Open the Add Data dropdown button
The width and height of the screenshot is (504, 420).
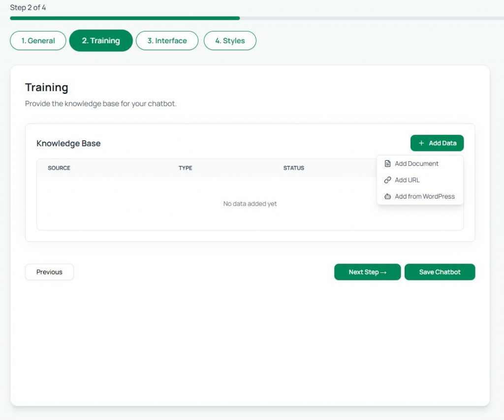[x=437, y=143]
